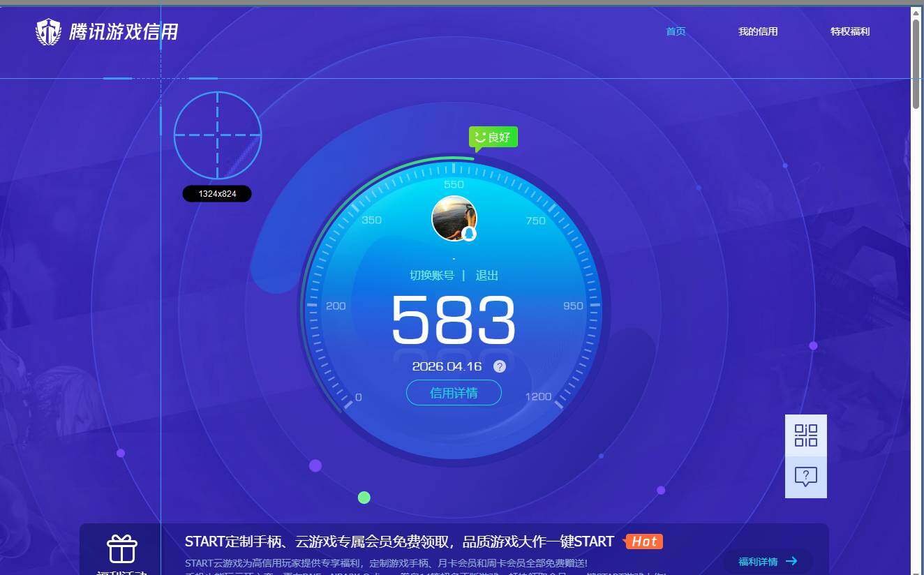Click the gift box 福利活动 icon
The width and height of the screenshot is (924, 575).
point(122,549)
